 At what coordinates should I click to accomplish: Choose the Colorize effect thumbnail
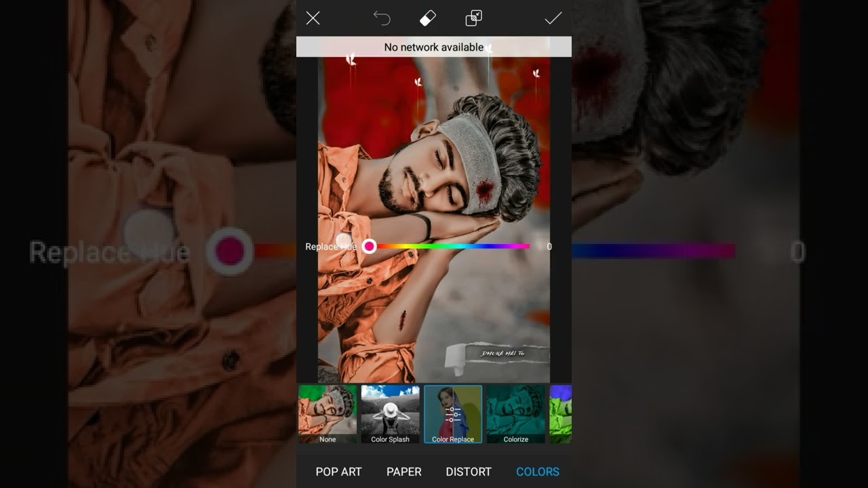coord(516,414)
